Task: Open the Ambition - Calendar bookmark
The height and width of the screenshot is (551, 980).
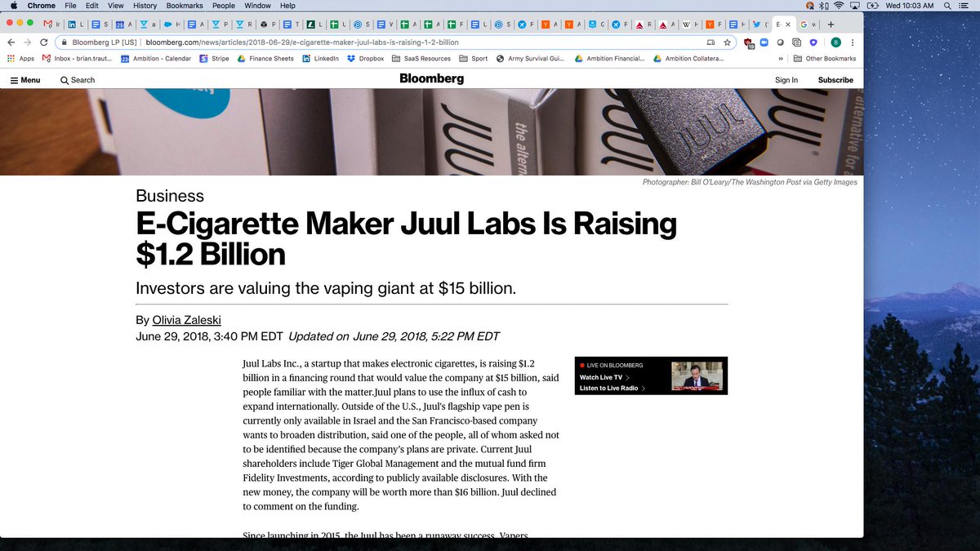Action: pyautogui.click(x=155, y=59)
